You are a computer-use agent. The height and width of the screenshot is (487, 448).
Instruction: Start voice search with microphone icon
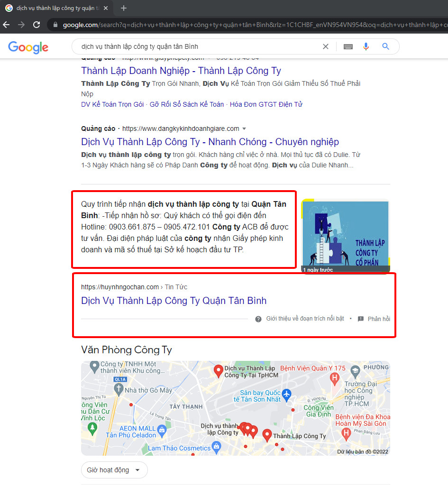tap(366, 46)
